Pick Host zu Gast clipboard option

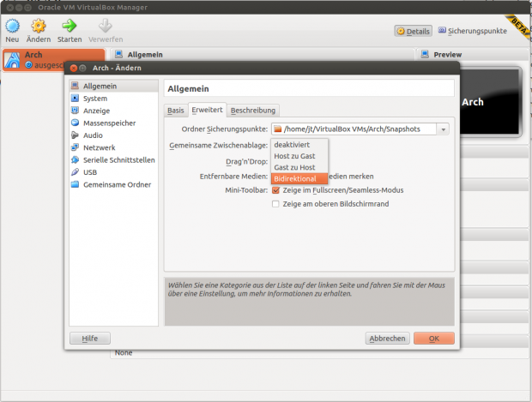(294, 156)
